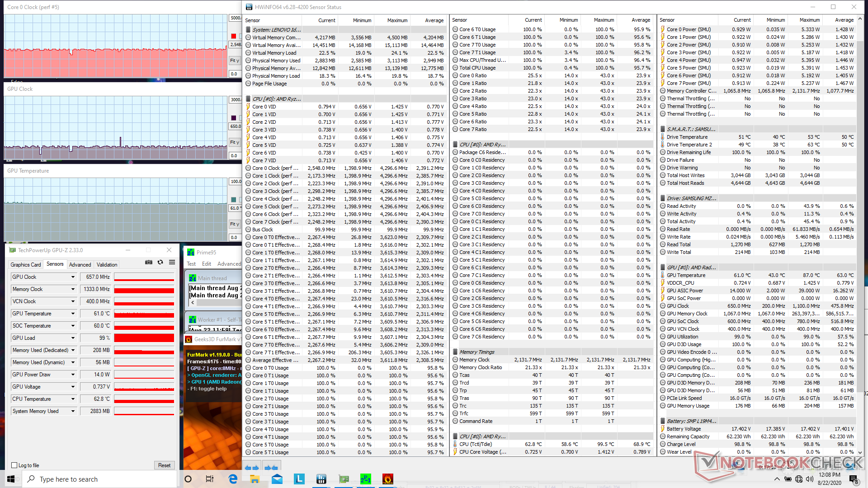Switch to Graphics Card tab in GPU-Z
The image size is (868, 488).
pyautogui.click(x=26, y=265)
